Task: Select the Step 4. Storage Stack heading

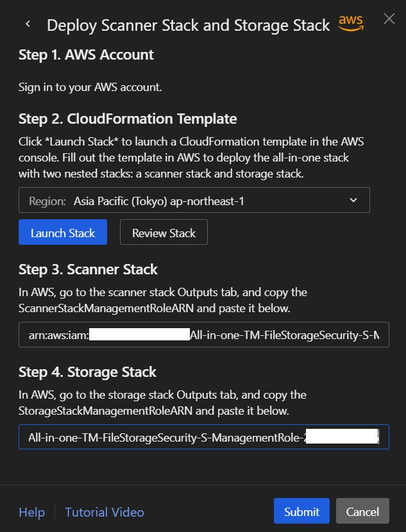Action: point(87,372)
